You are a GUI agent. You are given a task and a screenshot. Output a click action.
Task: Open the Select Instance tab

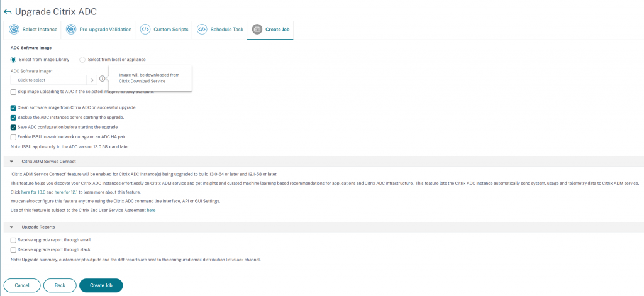coord(32,30)
